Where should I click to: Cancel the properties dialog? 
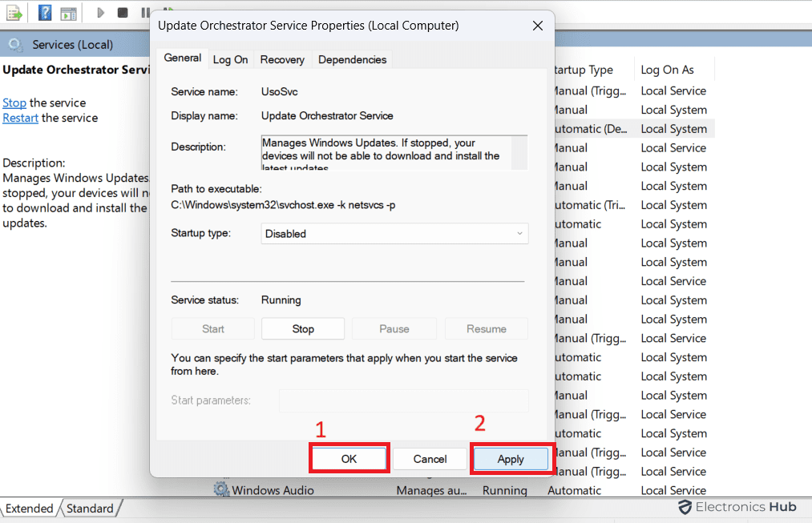(430, 459)
